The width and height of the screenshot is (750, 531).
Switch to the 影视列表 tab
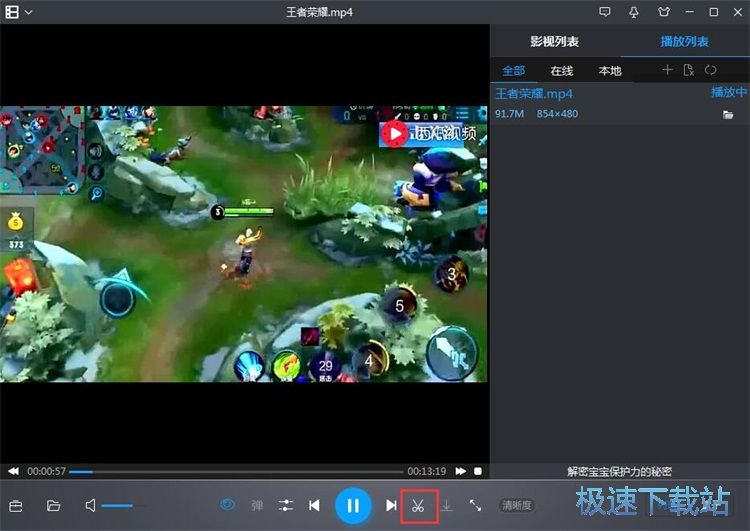pyautogui.click(x=555, y=42)
